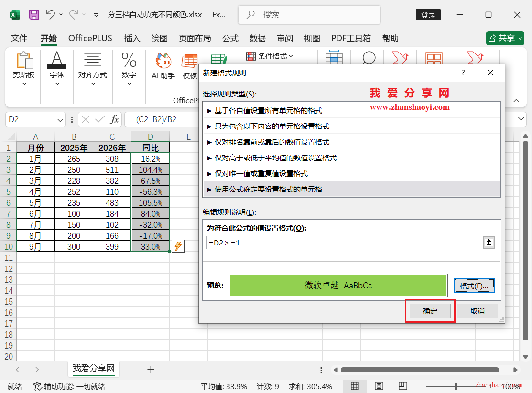Screen dimensions: 532x393
Task: Switch to Page Layout view icon
Action: pos(379,386)
